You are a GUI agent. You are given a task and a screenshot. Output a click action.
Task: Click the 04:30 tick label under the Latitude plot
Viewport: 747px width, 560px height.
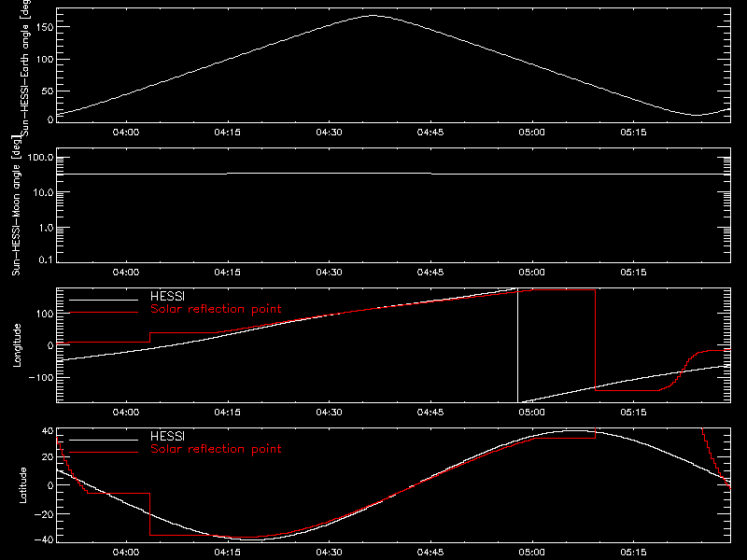[329, 553]
